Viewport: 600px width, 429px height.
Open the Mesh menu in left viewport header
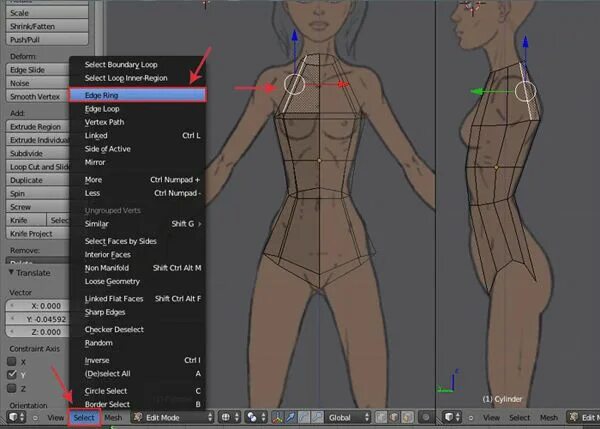(x=113, y=418)
